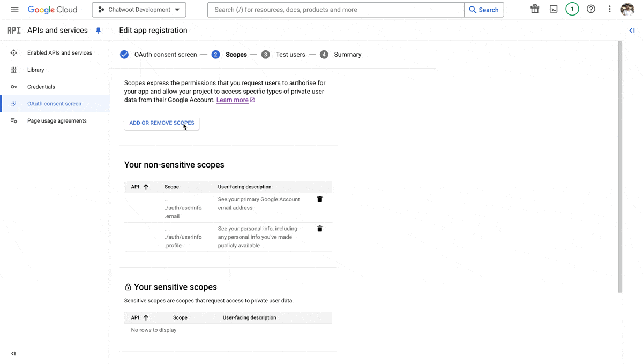
Task: Select the Scopes step
Action: [236, 55]
